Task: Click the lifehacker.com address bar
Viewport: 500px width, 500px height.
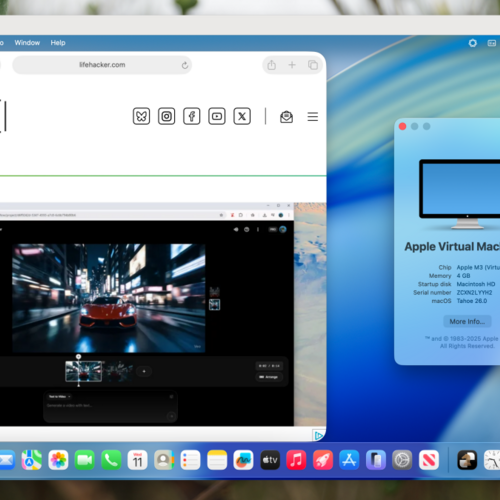Action: [102, 65]
